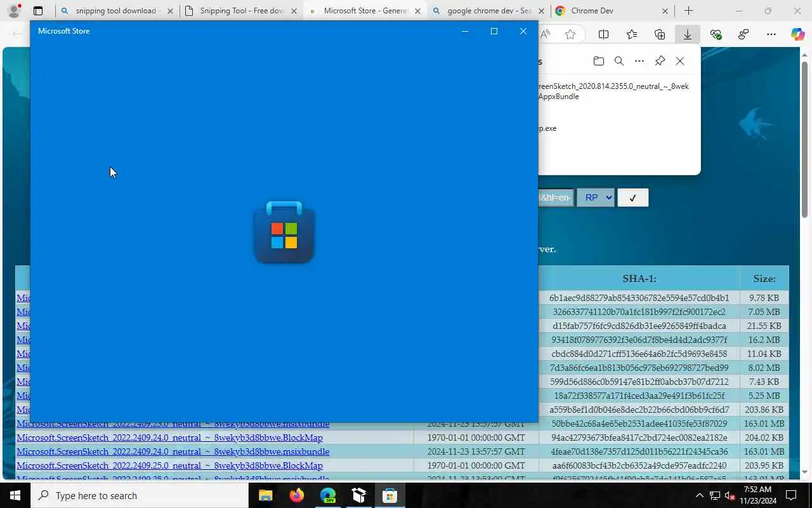This screenshot has width=812, height=508.
Task: Open the notification center icon
Action: [791, 495]
